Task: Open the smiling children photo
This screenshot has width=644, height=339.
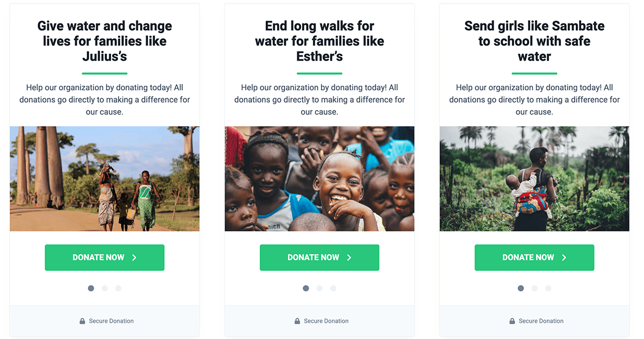Action: pyautogui.click(x=319, y=179)
